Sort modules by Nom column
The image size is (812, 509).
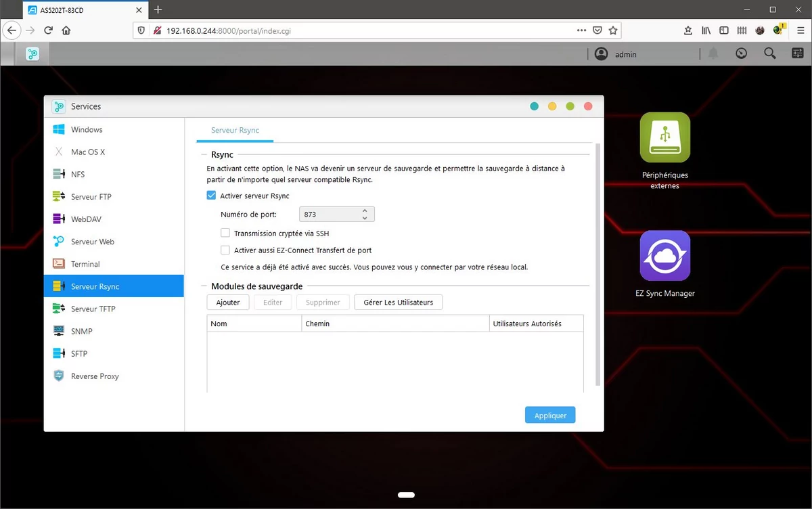(x=254, y=324)
